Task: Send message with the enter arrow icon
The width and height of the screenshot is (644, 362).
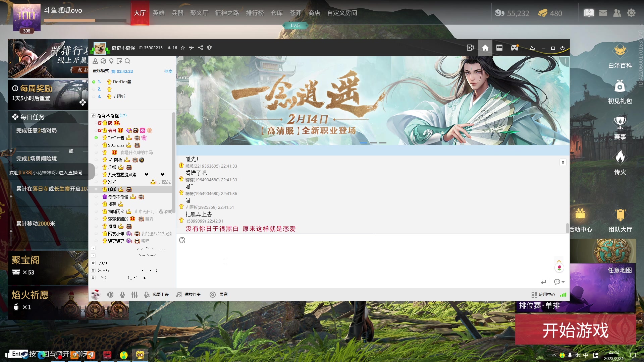Action: pyautogui.click(x=543, y=282)
